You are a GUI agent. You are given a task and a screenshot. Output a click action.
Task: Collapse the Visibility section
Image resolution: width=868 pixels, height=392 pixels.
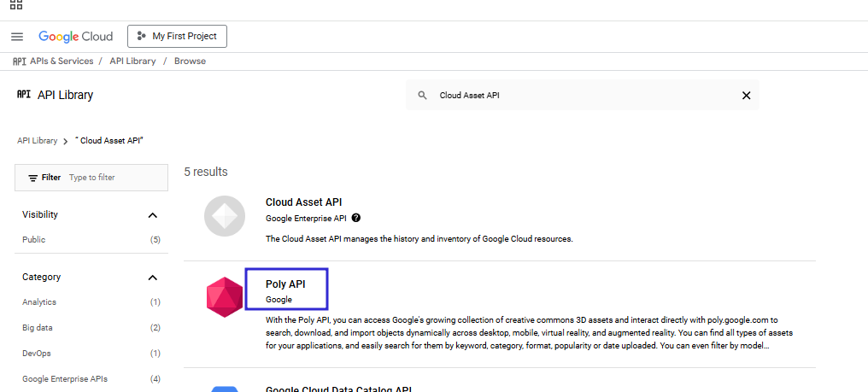[153, 215]
